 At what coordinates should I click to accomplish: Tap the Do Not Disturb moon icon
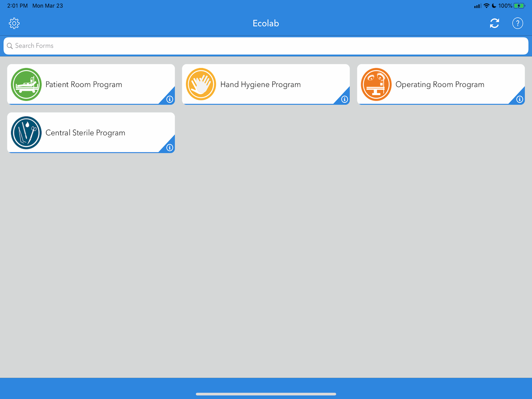click(x=494, y=6)
